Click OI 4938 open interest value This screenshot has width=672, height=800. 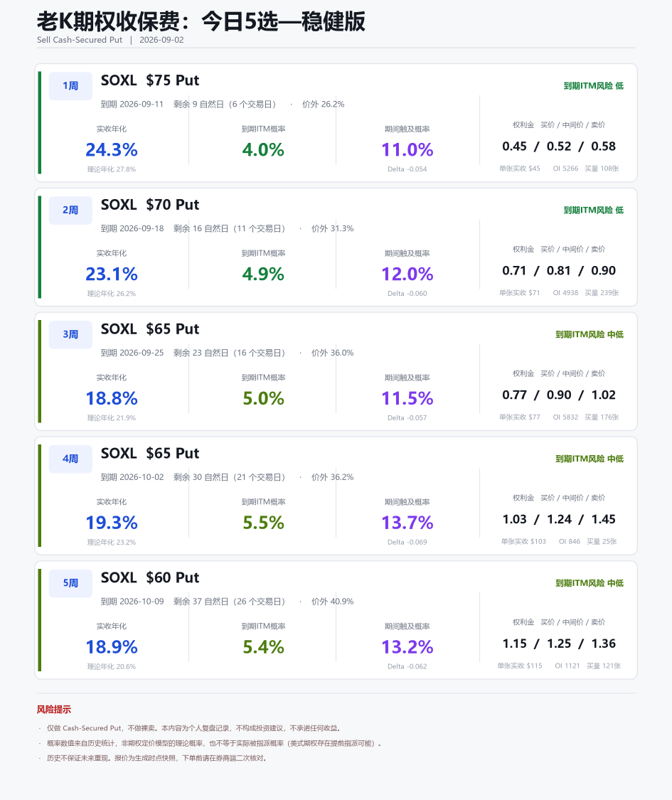(565, 293)
